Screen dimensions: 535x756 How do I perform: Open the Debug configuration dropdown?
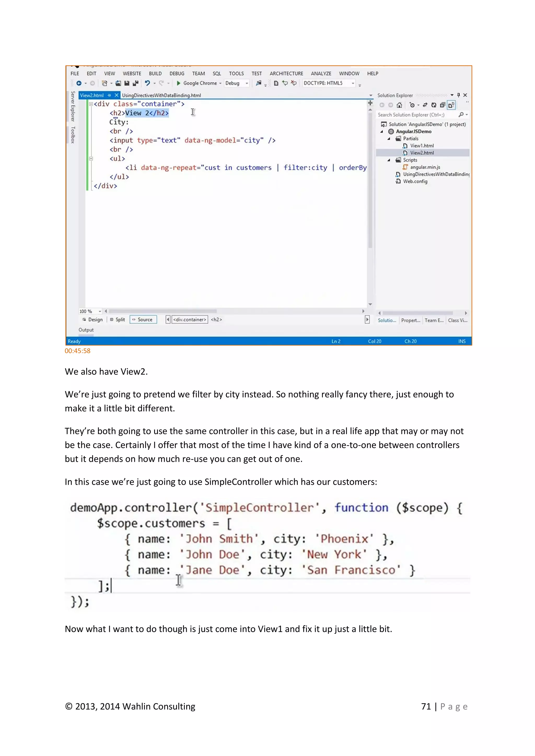pyautogui.click(x=246, y=83)
